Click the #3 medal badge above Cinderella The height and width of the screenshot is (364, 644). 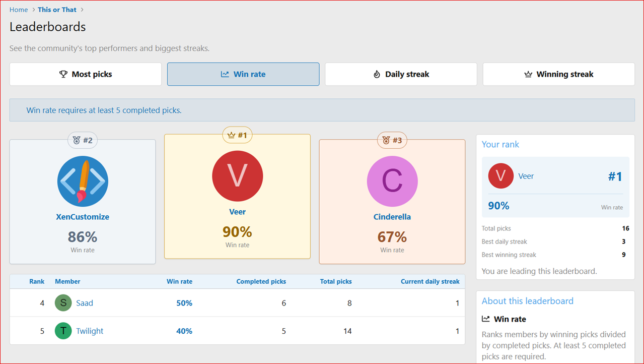coord(392,140)
